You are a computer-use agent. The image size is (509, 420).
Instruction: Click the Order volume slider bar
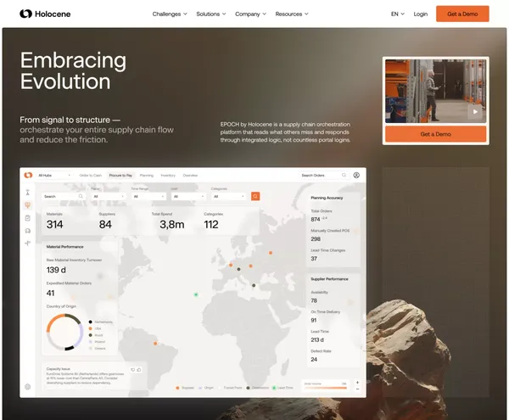coord(326,388)
